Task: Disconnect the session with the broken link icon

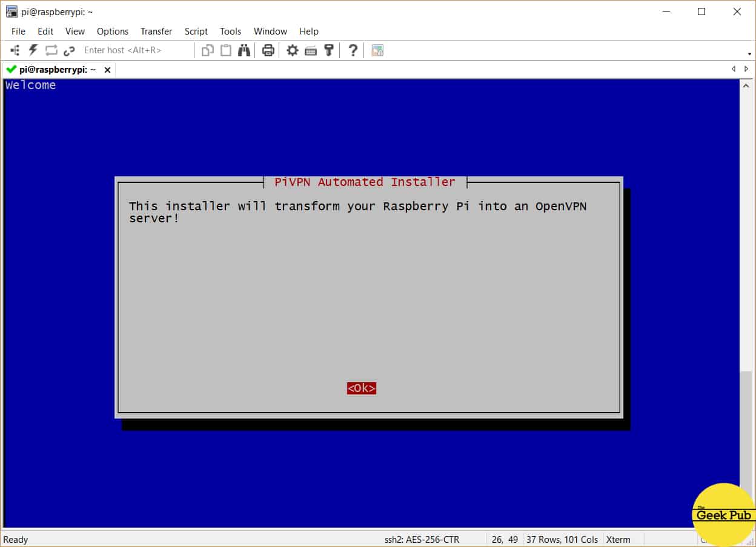Action: pyautogui.click(x=68, y=50)
